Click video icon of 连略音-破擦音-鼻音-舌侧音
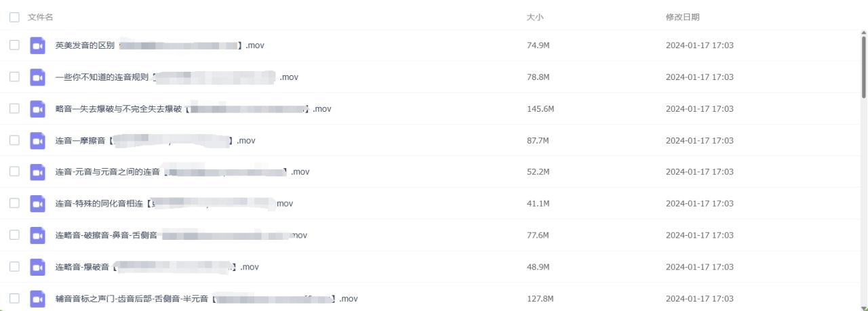Viewport: 868px width, 311px height. 38,235
